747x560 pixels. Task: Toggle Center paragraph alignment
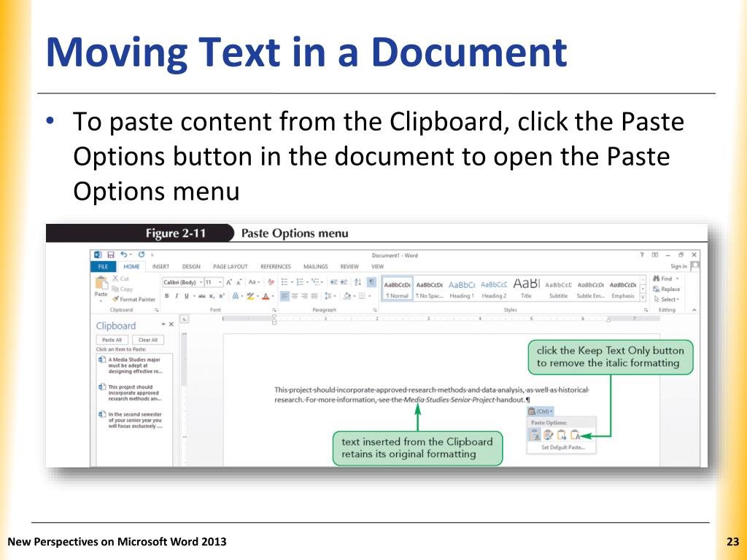[295, 296]
